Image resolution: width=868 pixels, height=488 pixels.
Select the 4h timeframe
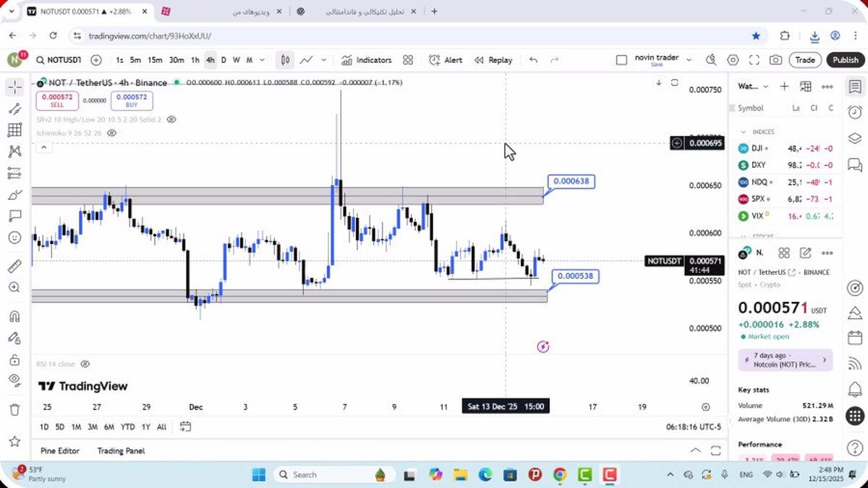[210, 60]
